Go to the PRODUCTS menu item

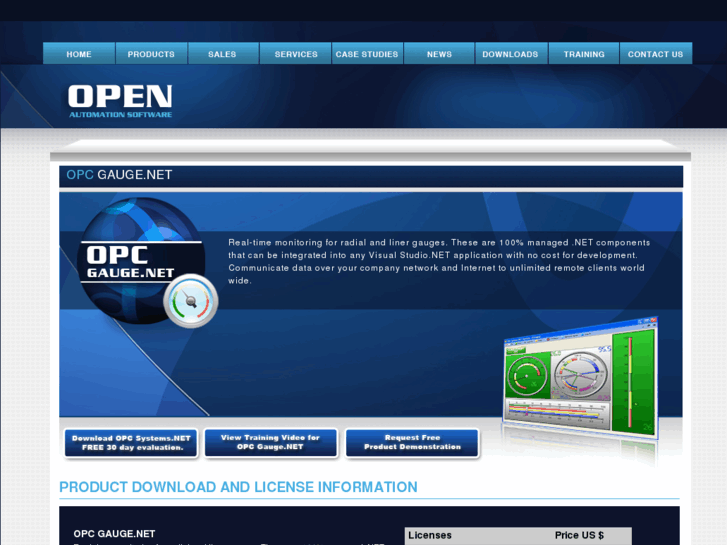click(151, 54)
